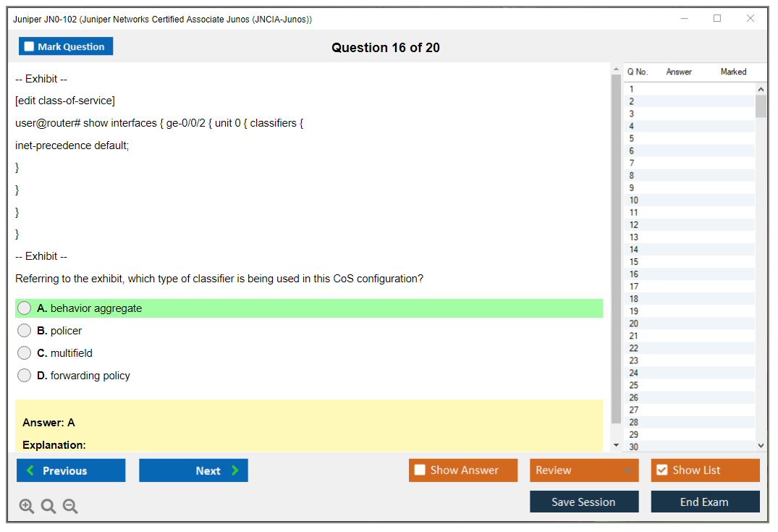
Task: Click the End Exam button
Action: (705, 502)
